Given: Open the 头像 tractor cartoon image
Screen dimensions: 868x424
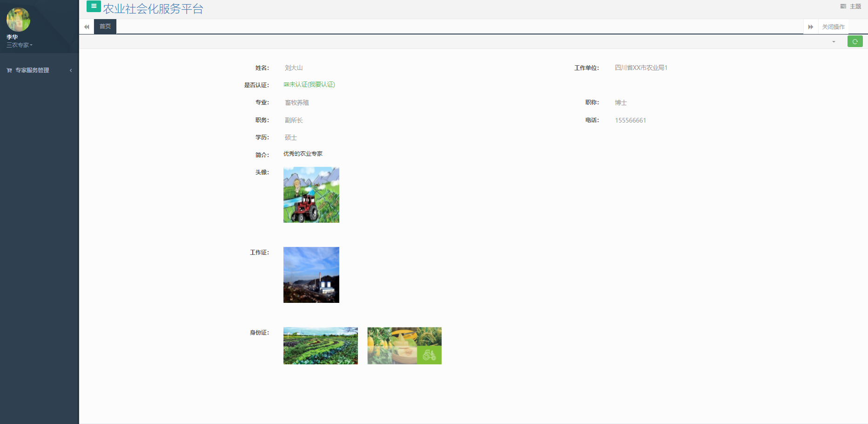Looking at the screenshot, I should (311, 195).
